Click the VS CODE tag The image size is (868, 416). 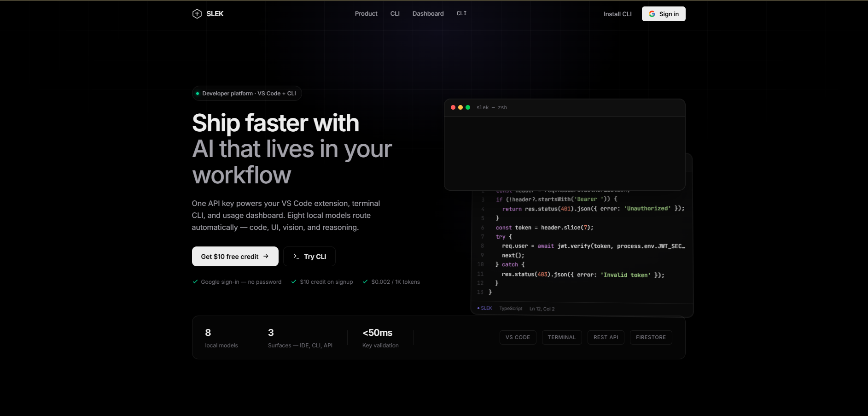click(x=518, y=337)
